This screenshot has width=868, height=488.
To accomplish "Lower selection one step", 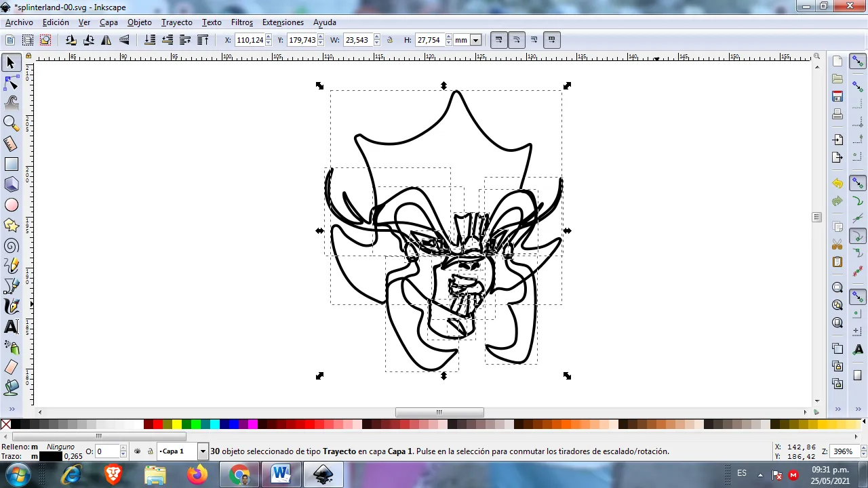I will coord(167,40).
